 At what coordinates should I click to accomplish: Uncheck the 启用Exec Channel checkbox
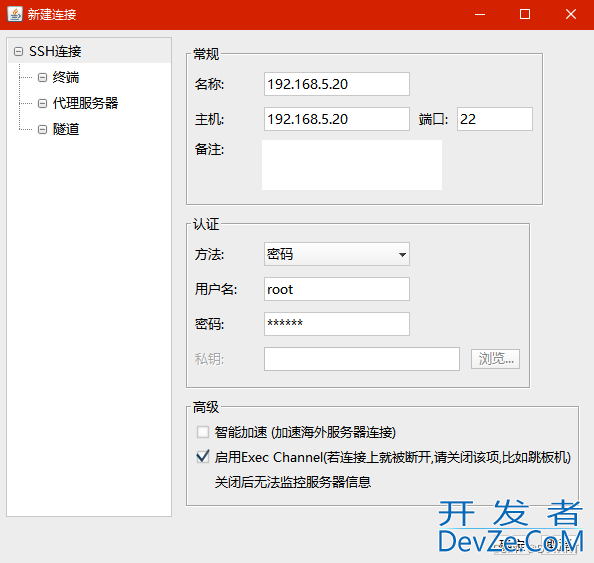click(203, 457)
